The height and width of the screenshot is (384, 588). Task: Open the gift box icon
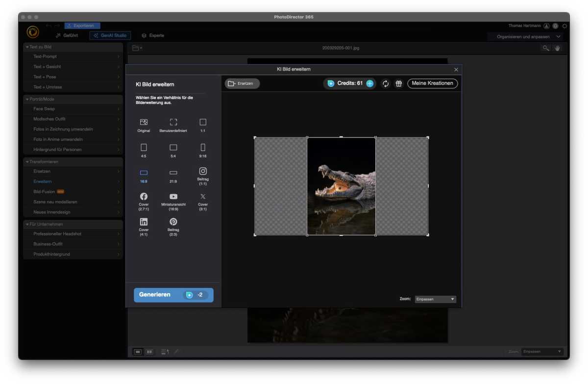tap(399, 83)
